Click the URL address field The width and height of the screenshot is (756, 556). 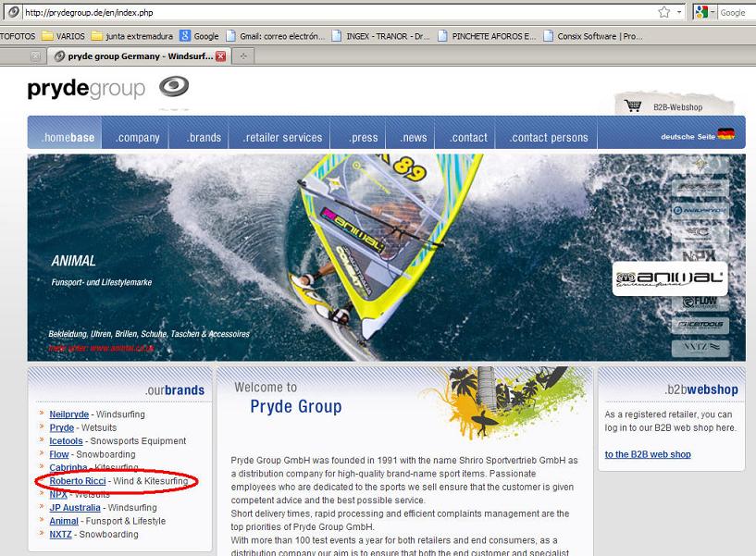point(338,13)
